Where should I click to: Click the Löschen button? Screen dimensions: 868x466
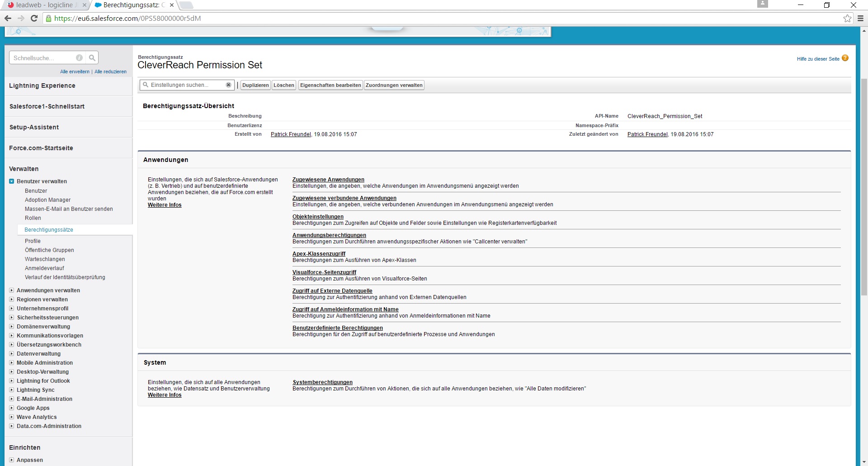click(284, 85)
